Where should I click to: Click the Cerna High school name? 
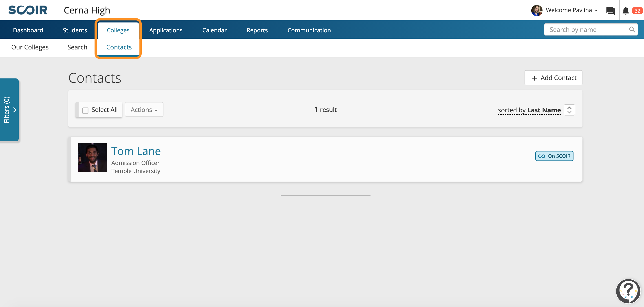point(87,10)
